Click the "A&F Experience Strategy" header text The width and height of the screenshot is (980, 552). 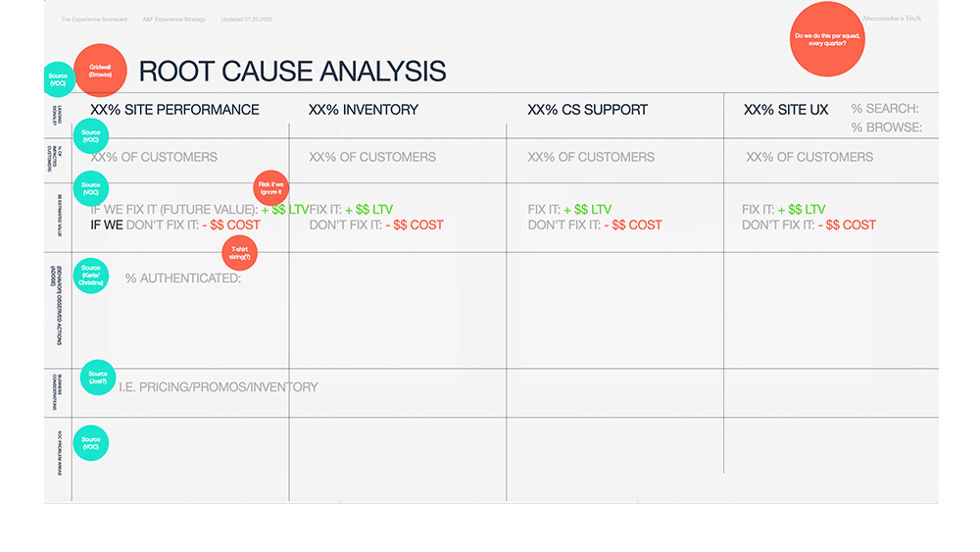pyautogui.click(x=174, y=20)
